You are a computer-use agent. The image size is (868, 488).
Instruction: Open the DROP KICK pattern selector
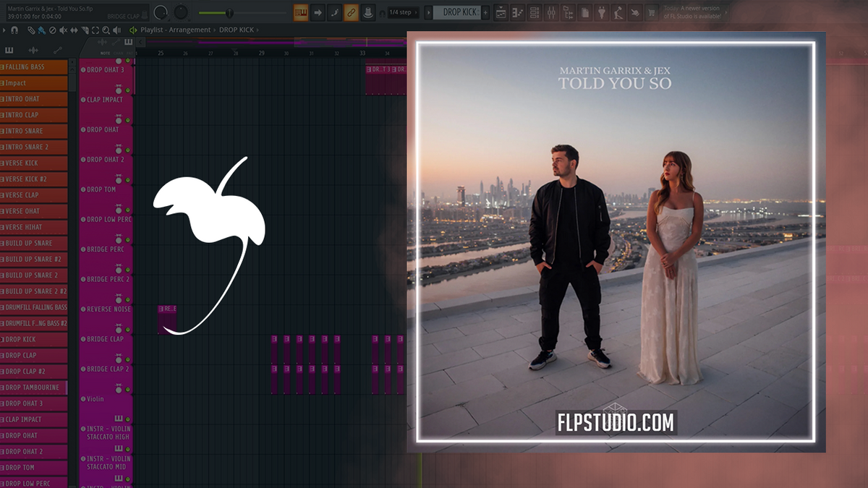tap(459, 12)
